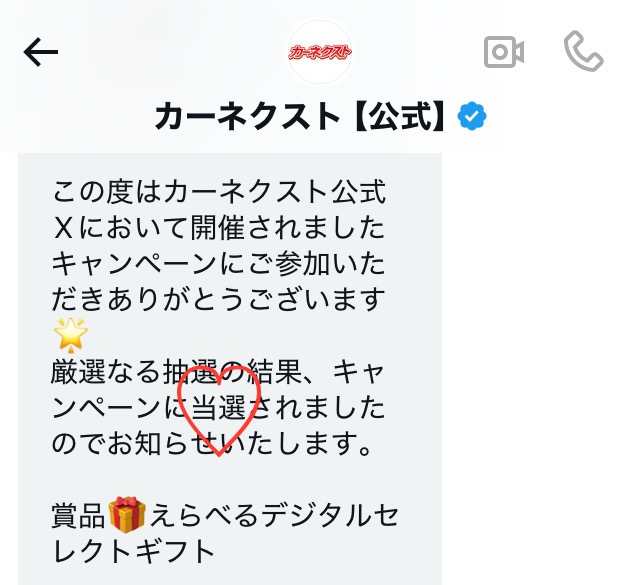Image resolution: width=640 pixels, height=585 pixels.
Task: Go back using the left arrow
Action: [41, 52]
